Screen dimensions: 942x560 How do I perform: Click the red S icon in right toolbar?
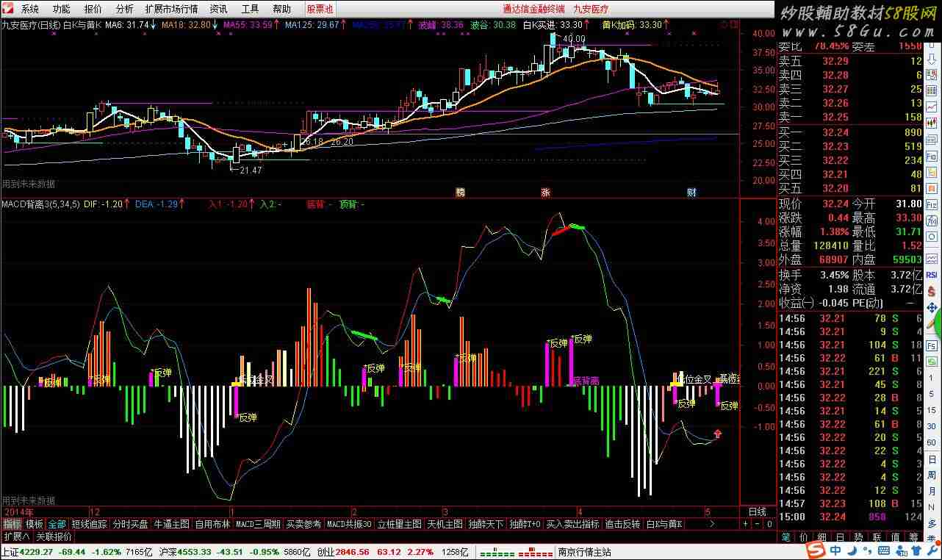[x=931, y=292]
